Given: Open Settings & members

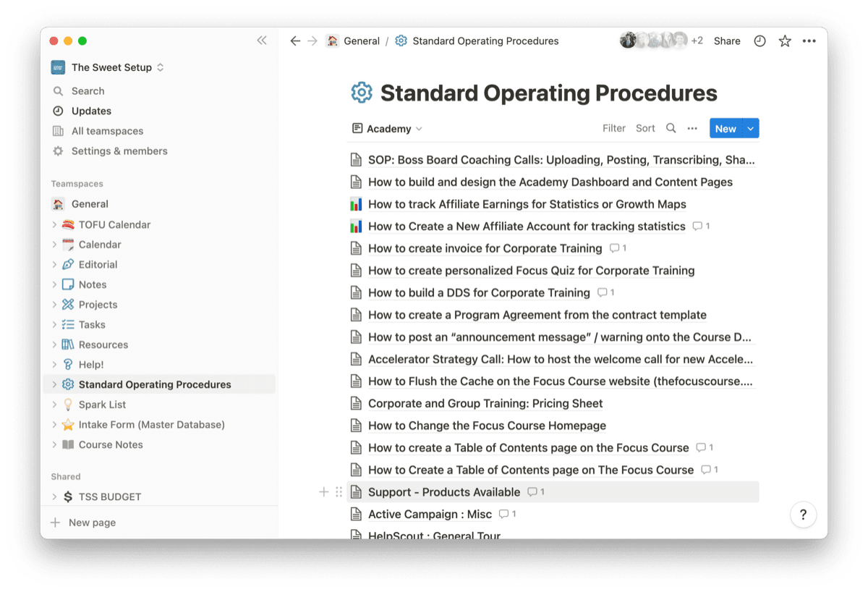Looking at the screenshot, I should [119, 151].
